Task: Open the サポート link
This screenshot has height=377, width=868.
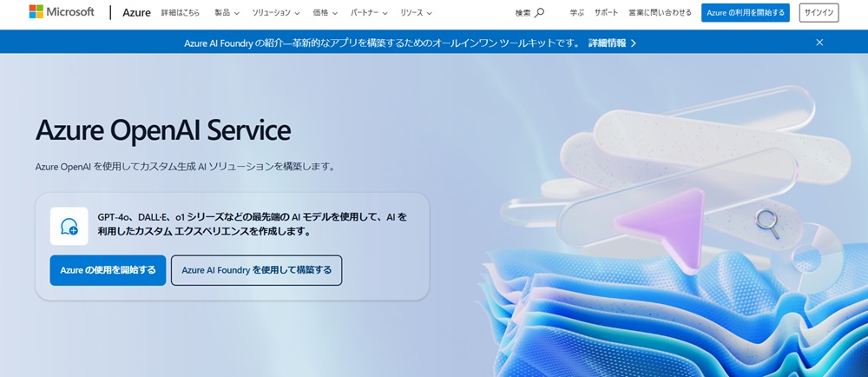Action: 606,13
